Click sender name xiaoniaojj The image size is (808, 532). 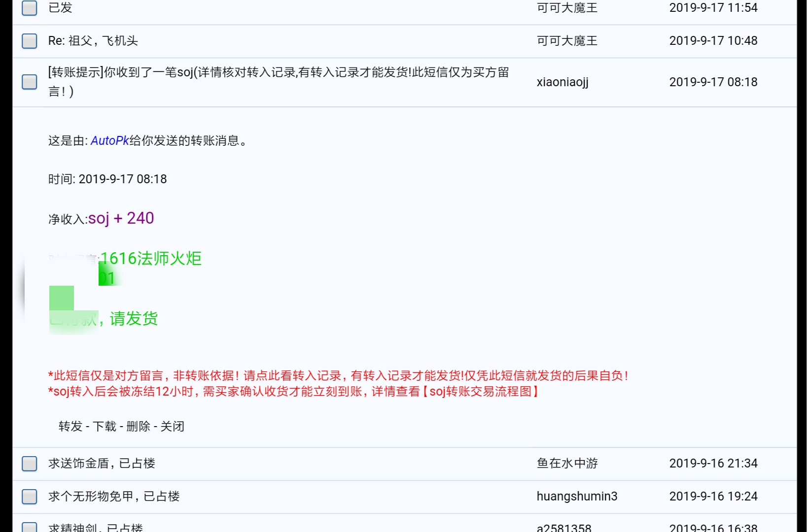tap(562, 82)
